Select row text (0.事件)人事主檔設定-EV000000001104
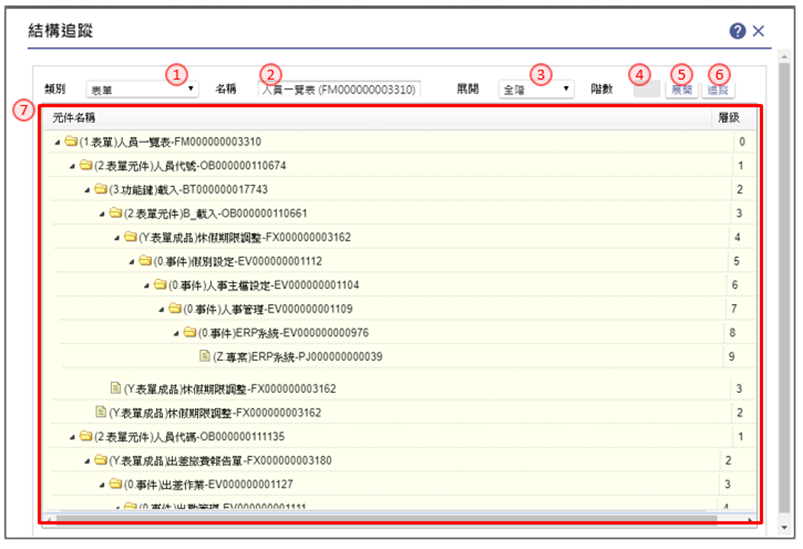The width and height of the screenshot is (803, 549). pos(264,285)
